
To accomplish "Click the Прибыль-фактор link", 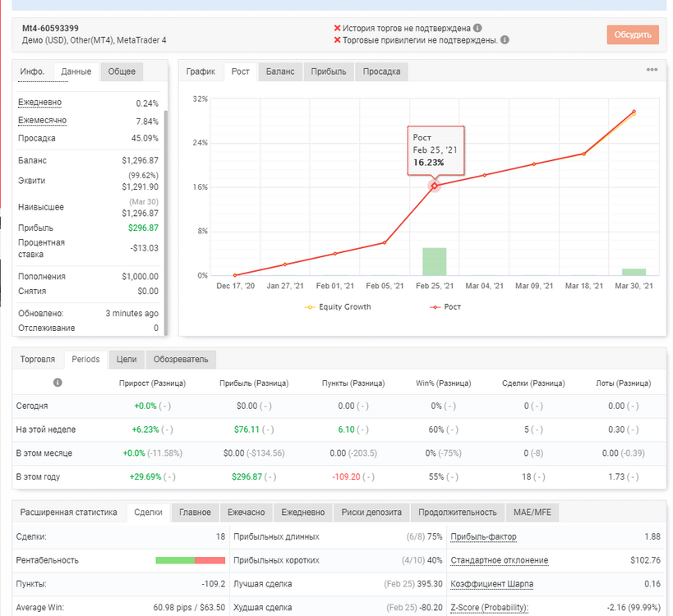I will click(483, 536).
